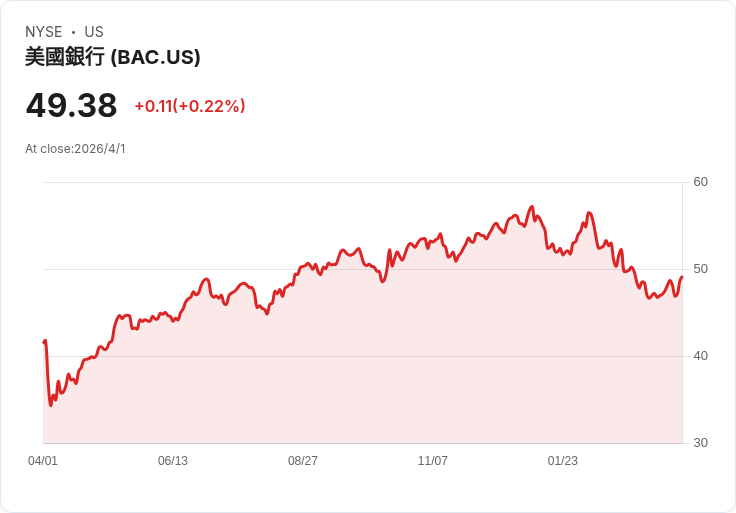Click the BAC.US stock title
The width and height of the screenshot is (736, 513).
(x=113, y=57)
